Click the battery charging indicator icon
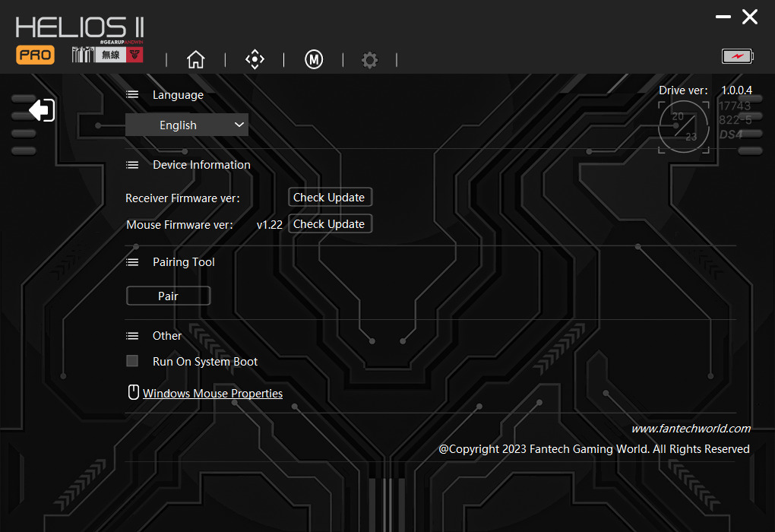 (738, 56)
